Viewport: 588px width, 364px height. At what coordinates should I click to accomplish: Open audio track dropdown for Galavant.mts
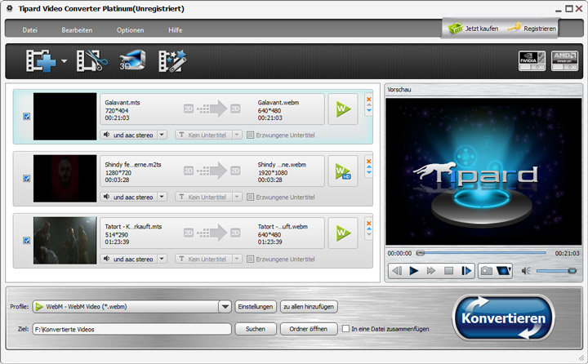[162, 135]
